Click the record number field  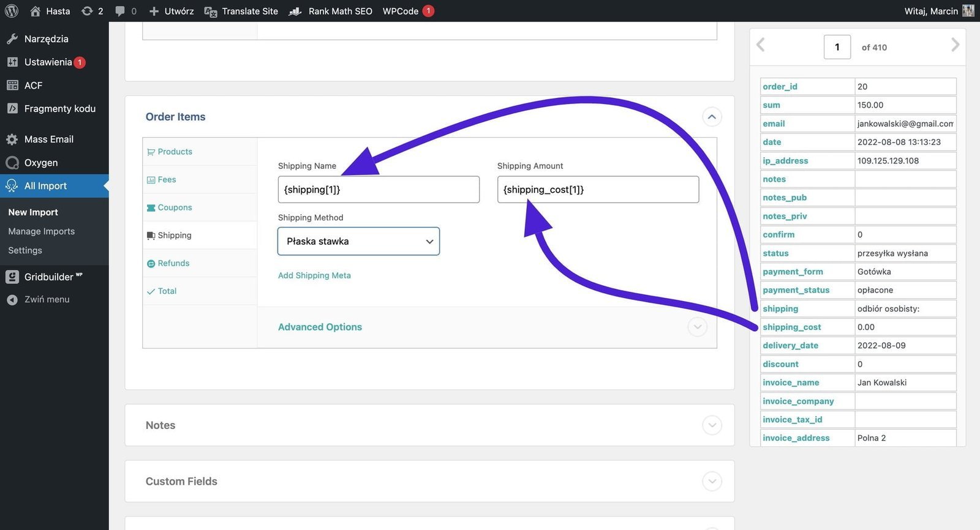837,47
